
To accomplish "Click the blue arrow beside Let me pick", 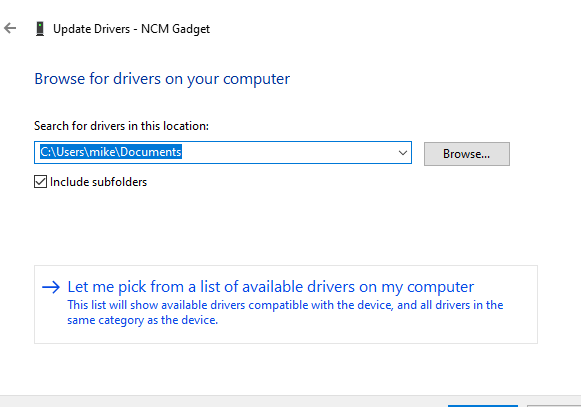I will point(51,287).
